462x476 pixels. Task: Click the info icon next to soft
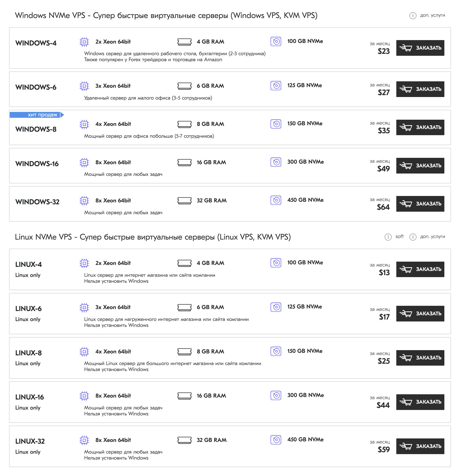tap(388, 237)
